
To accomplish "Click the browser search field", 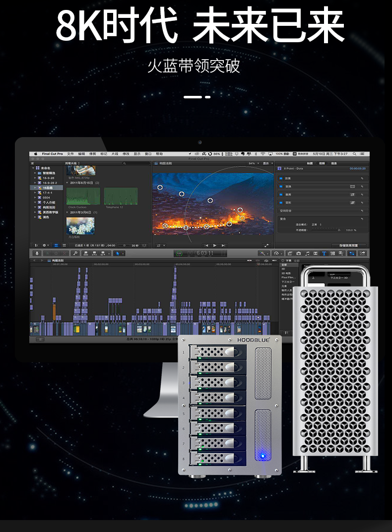I will pos(136,163).
